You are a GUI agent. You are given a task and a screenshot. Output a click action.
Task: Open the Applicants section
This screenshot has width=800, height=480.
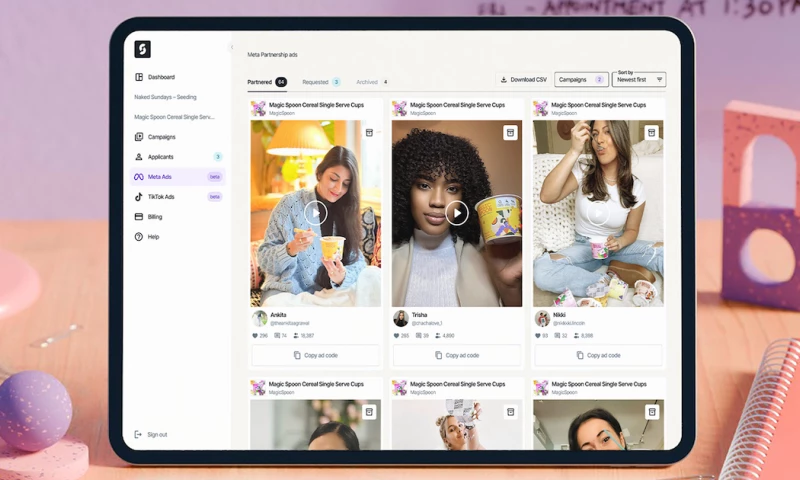[160, 157]
